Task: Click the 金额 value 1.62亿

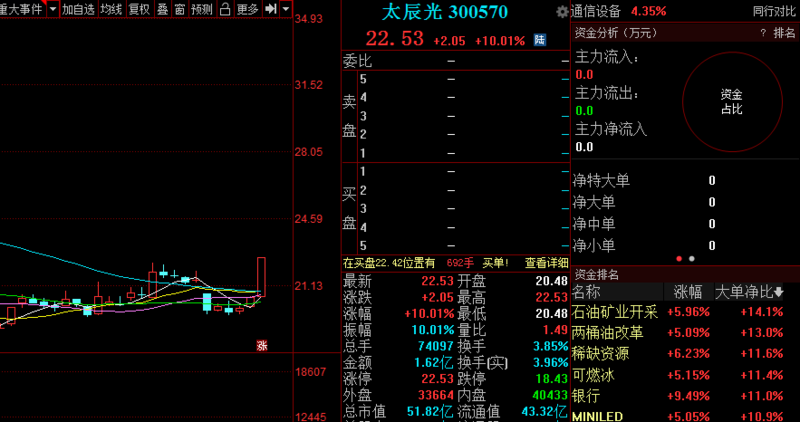Action: [x=434, y=363]
